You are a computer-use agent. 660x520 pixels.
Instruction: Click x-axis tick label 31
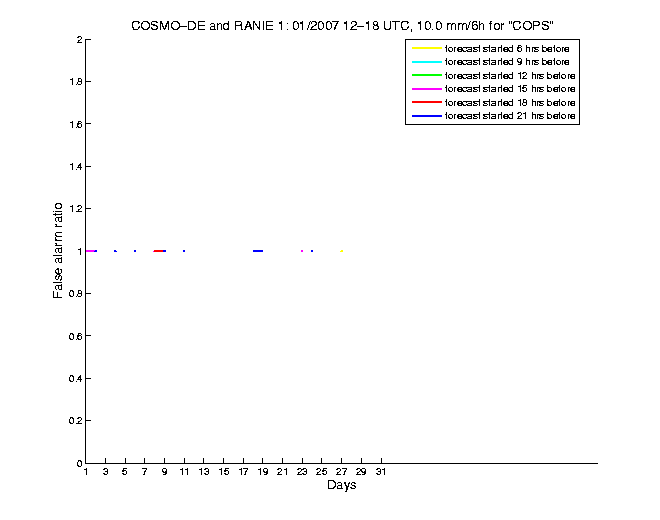pyautogui.click(x=381, y=472)
